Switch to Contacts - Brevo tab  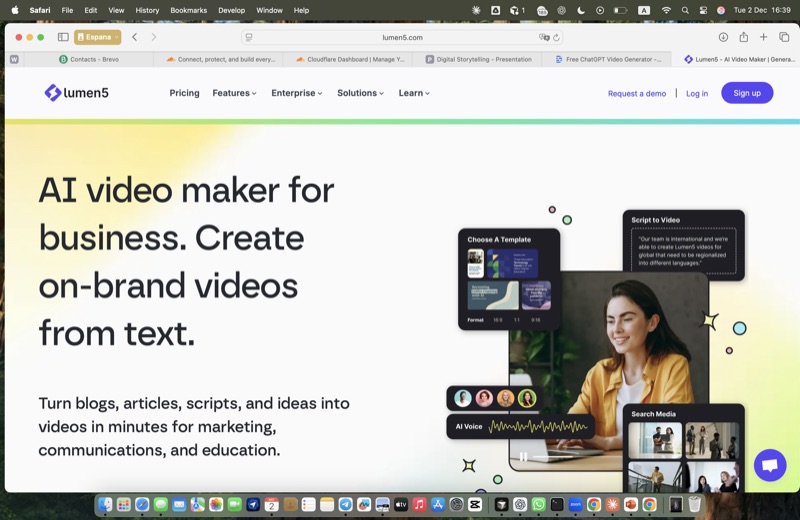point(89,59)
